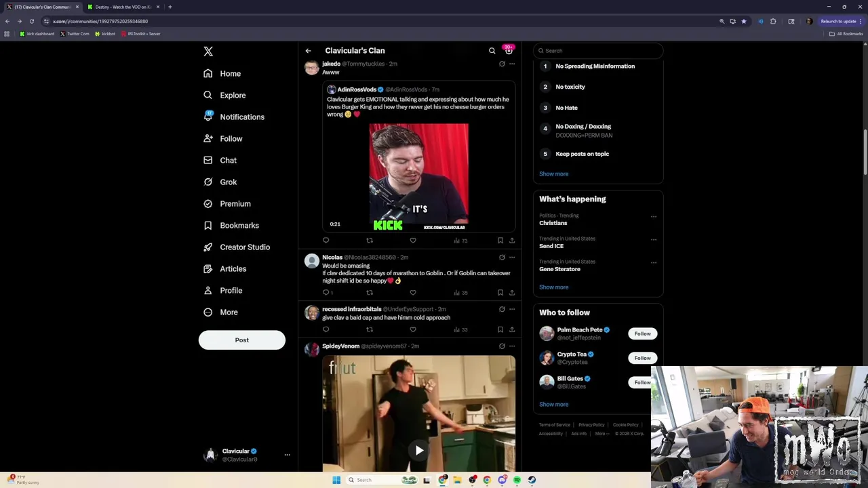Click the Articles sidebar icon

tap(208, 268)
